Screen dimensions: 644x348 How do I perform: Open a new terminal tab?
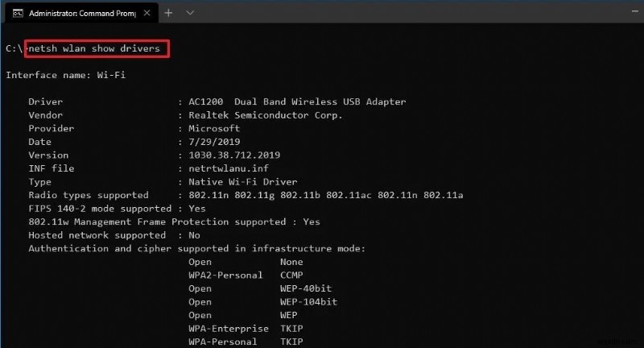(168, 13)
